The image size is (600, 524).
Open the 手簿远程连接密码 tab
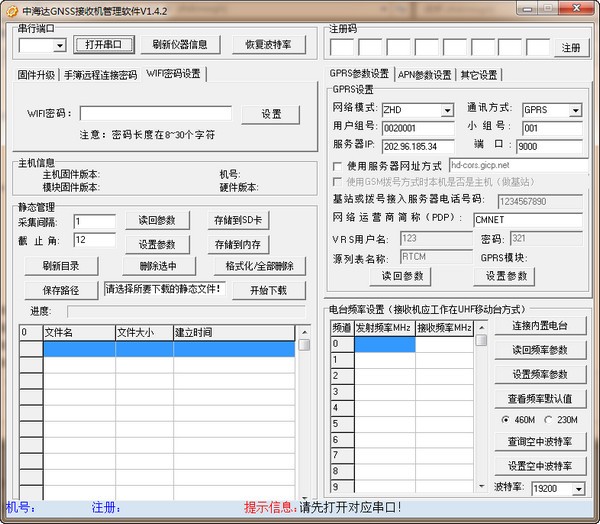coord(100,75)
